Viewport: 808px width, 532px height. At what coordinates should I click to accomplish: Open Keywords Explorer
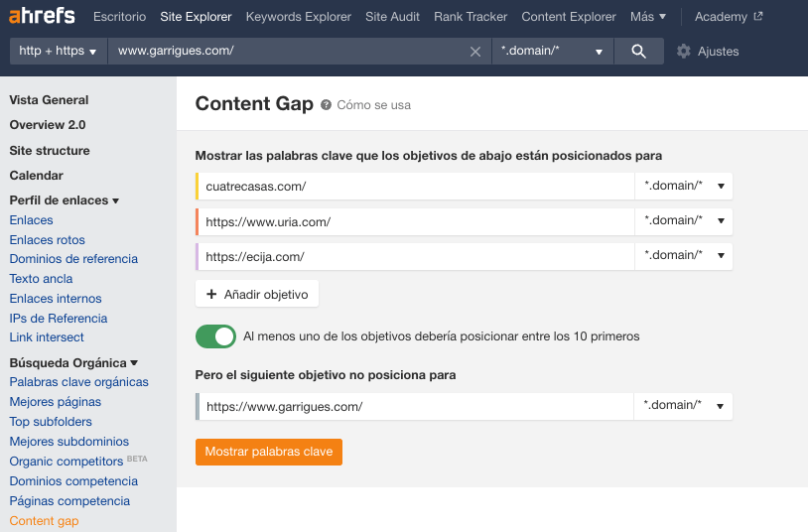click(299, 17)
